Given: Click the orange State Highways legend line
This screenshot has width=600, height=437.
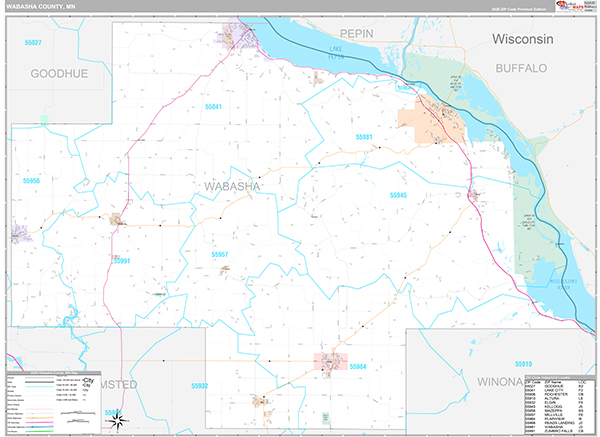Looking at the screenshot, I should tap(39, 418).
